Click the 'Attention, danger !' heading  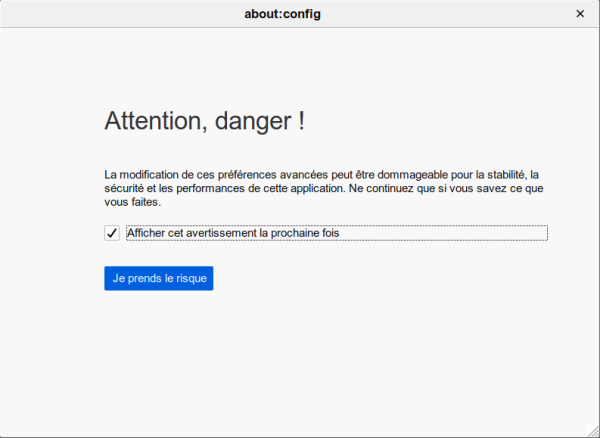(204, 122)
